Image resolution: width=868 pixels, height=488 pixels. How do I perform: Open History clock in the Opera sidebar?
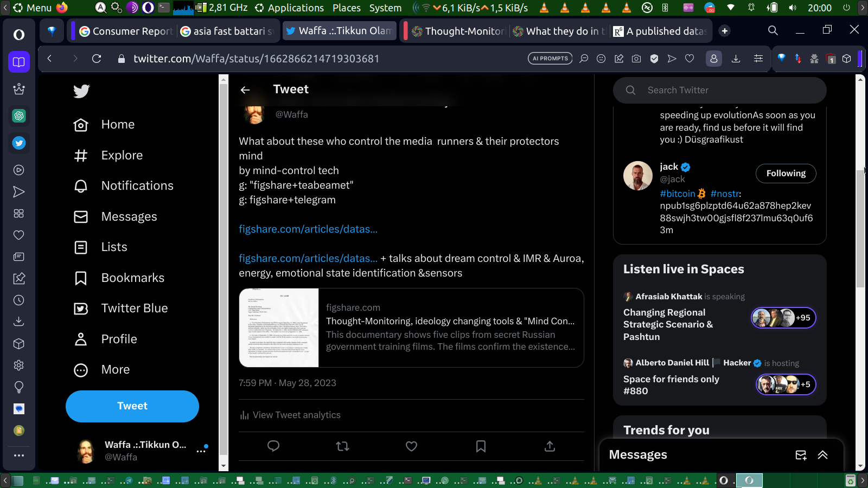19,300
